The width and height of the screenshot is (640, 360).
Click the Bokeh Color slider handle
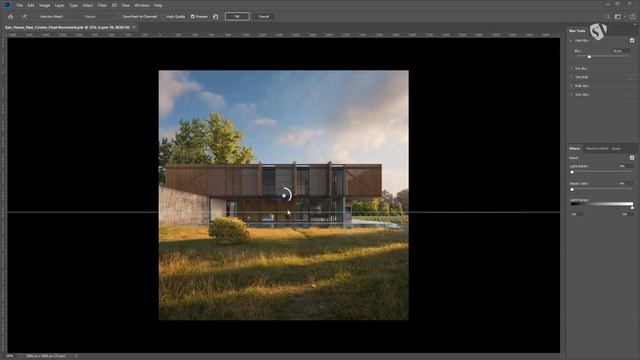pyautogui.click(x=572, y=189)
